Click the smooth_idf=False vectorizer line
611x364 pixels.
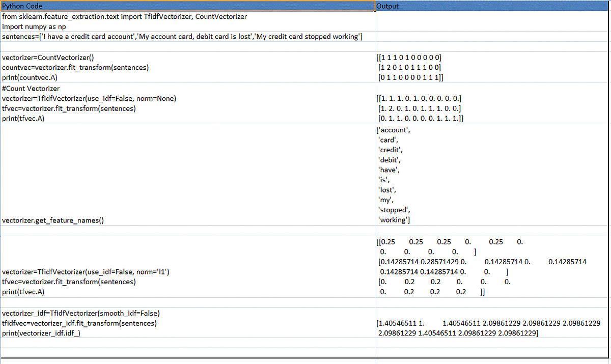[x=76, y=313]
